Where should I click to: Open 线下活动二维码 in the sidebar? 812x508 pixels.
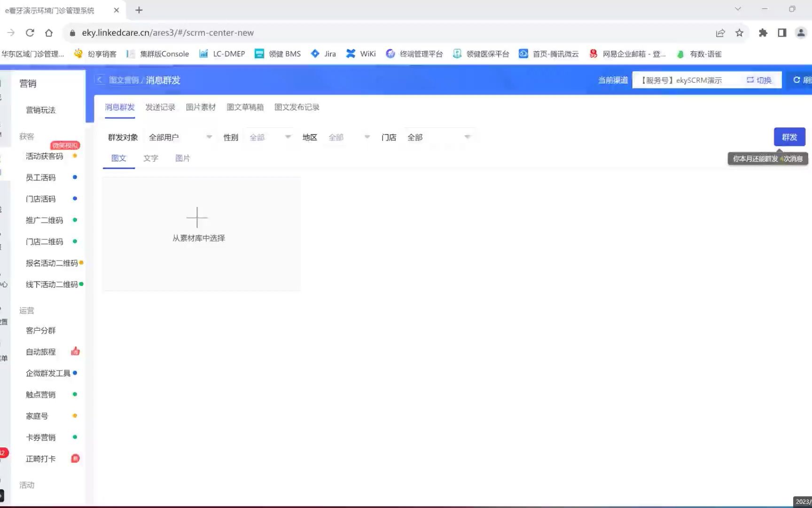(x=52, y=285)
